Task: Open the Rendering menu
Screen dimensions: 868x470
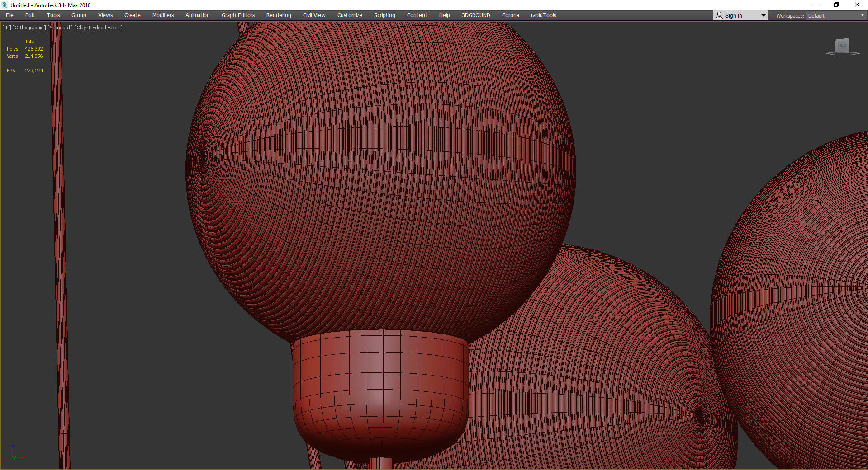Action: point(279,15)
